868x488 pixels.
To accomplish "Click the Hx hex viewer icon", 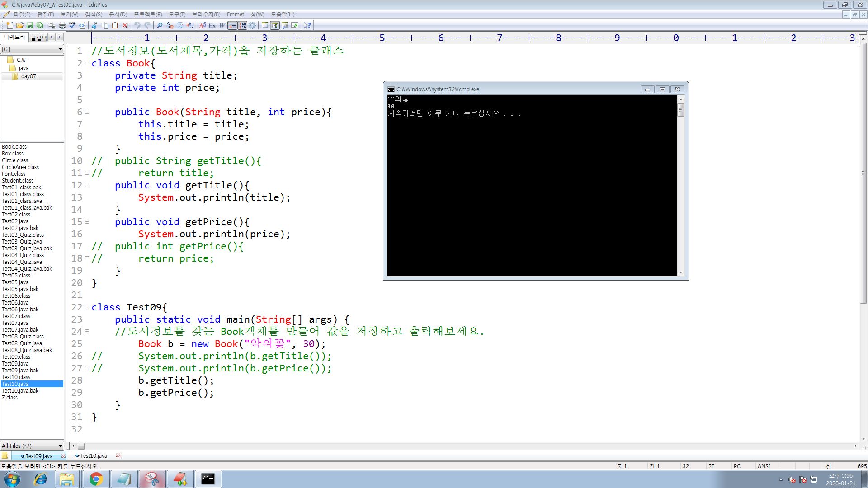I will pyautogui.click(x=212, y=25).
